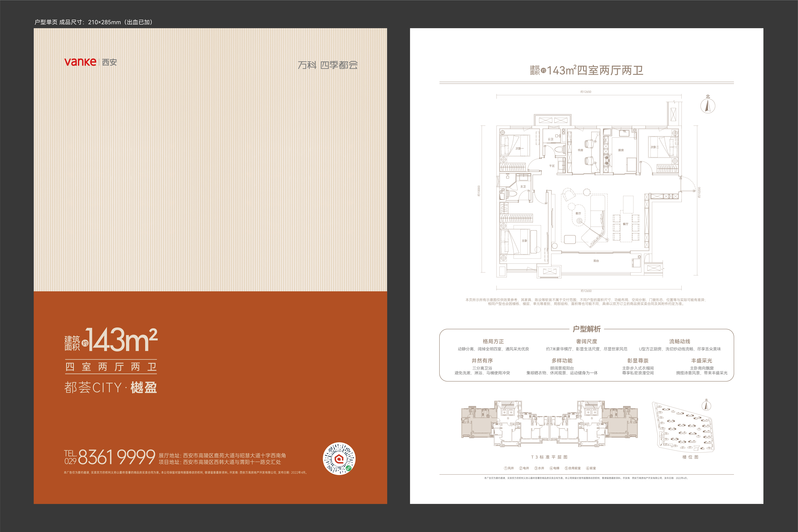Click the '③水井' legend entry
This screenshot has width=798, height=532.
tap(539, 468)
